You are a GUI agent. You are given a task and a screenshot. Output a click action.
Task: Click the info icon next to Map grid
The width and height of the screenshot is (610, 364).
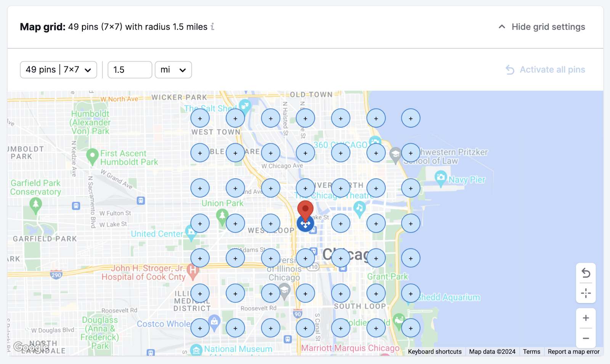(212, 27)
